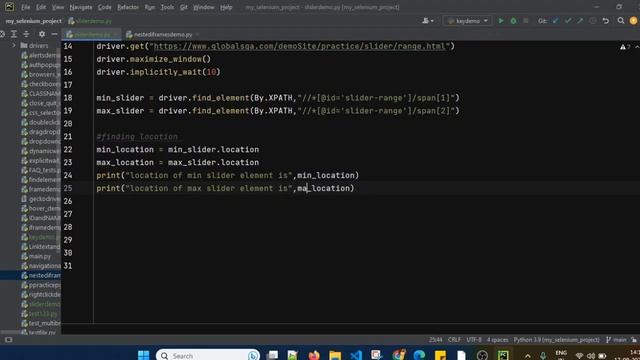Open checkboxes file in project tree

tap(41, 84)
